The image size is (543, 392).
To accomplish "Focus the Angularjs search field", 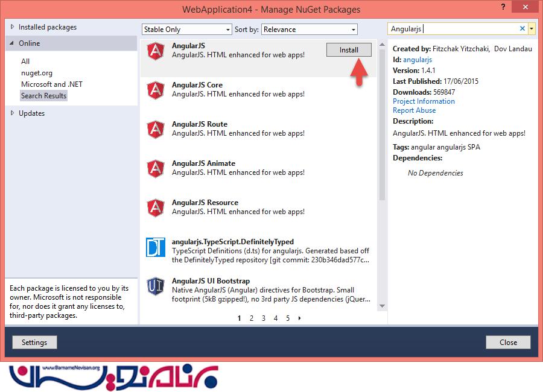I will (x=454, y=29).
